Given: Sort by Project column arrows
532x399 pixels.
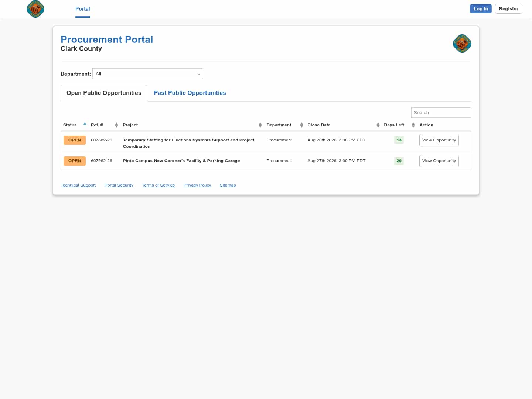Looking at the screenshot, I should pyautogui.click(x=260, y=125).
